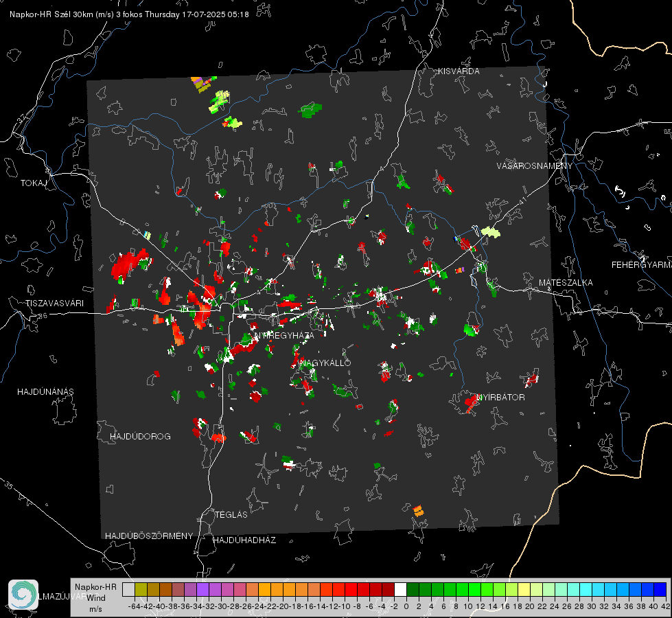Image resolution: width=672 pixels, height=618 pixels.
Task: Click the NYÍREGYHÁZA city label
Action: pyautogui.click(x=284, y=335)
